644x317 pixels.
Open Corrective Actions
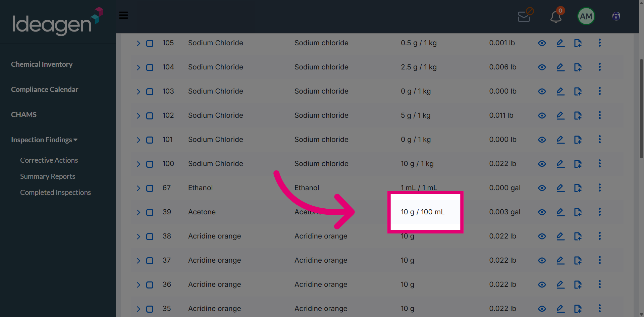coord(49,160)
